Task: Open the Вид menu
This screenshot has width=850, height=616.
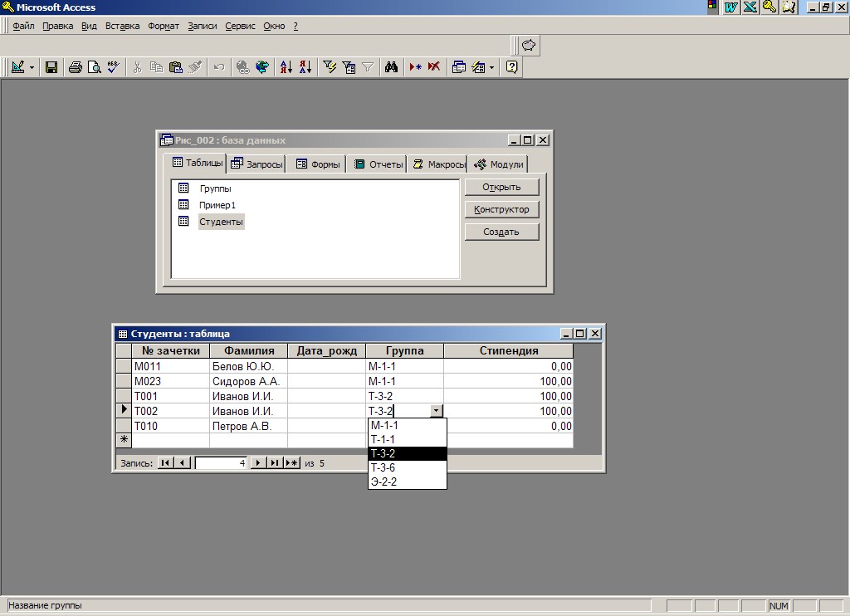Action: [x=89, y=26]
